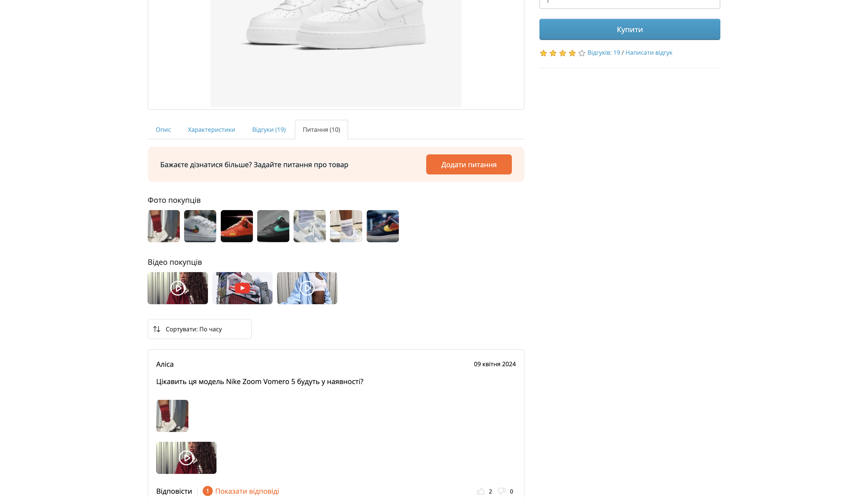The width and height of the screenshot is (868, 497).
Task: Click the empty fifth rating star
Action: click(582, 53)
